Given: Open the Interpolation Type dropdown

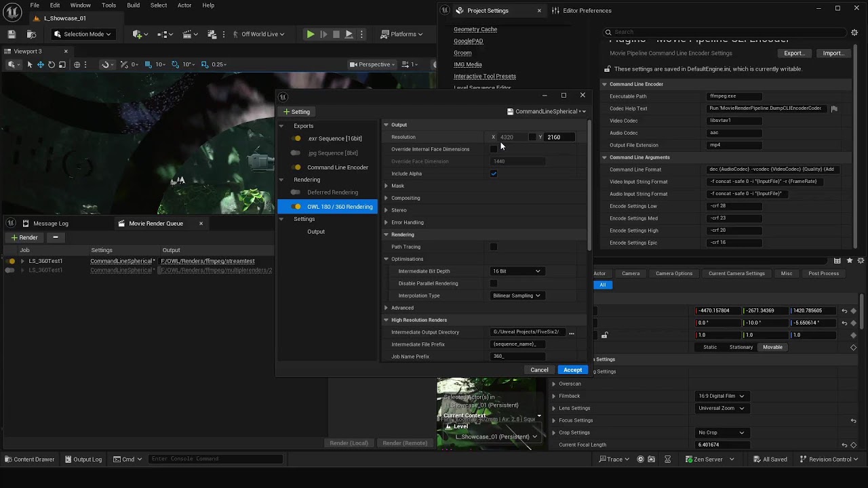Looking at the screenshot, I should (517, 296).
